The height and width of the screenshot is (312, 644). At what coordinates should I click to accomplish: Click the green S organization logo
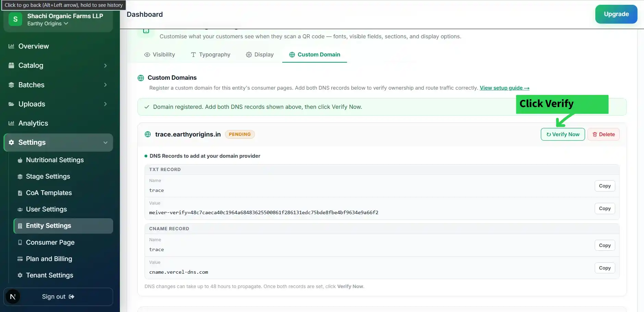pos(15,19)
